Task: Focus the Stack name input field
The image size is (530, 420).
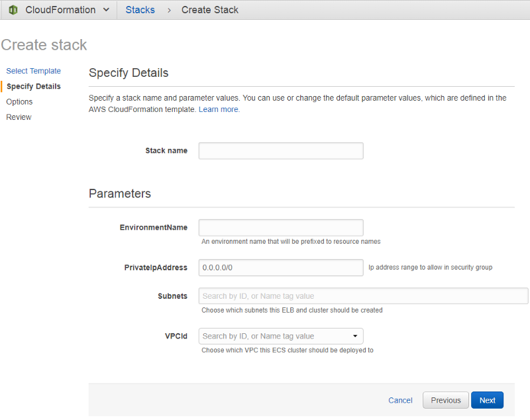Action: tap(281, 151)
